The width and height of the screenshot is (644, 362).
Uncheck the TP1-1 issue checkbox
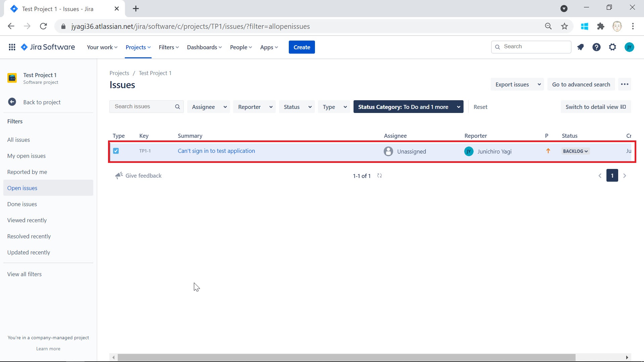pyautogui.click(x=116, y=151)
